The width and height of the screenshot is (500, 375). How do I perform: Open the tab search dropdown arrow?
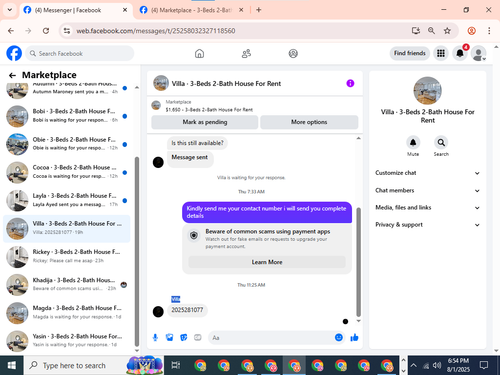click(x=10, y=10)
